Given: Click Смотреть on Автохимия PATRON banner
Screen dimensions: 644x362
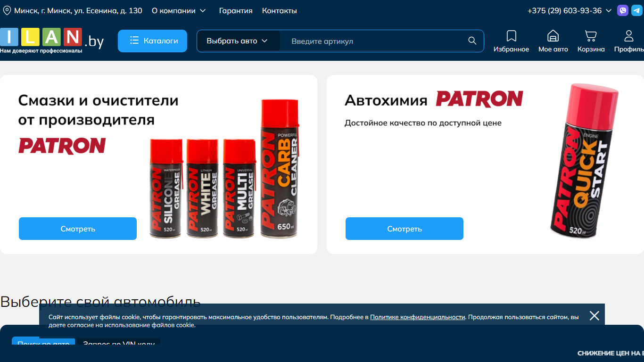Looking at the screenshot, I should pyautogui.click(x=405, y=229).
